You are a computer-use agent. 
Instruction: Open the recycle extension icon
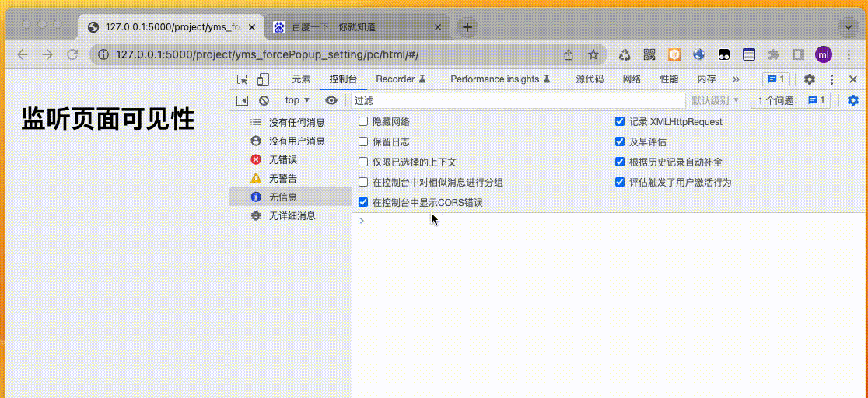(625, 54)
